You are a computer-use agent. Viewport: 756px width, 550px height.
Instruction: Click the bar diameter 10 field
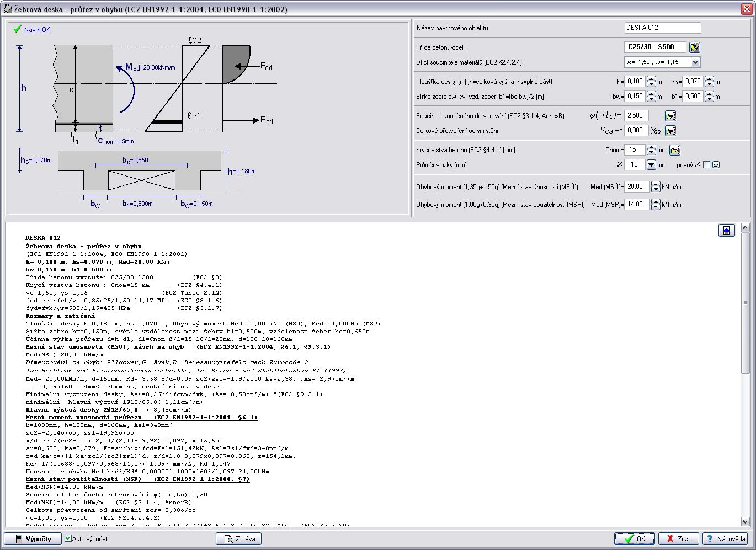635,164
